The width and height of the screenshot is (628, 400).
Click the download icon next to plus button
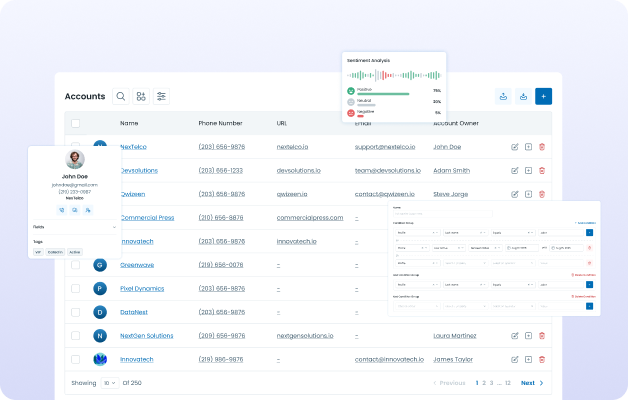coord(523,97)
